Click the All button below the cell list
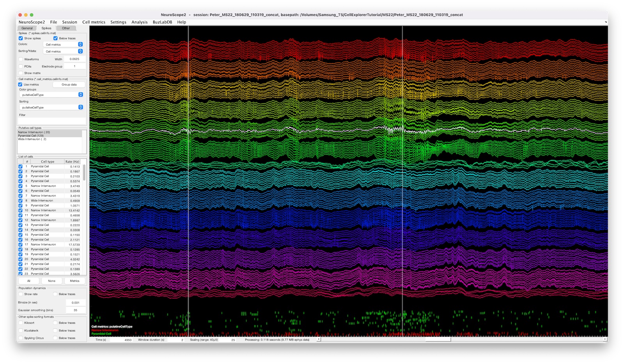 (28, 281)
